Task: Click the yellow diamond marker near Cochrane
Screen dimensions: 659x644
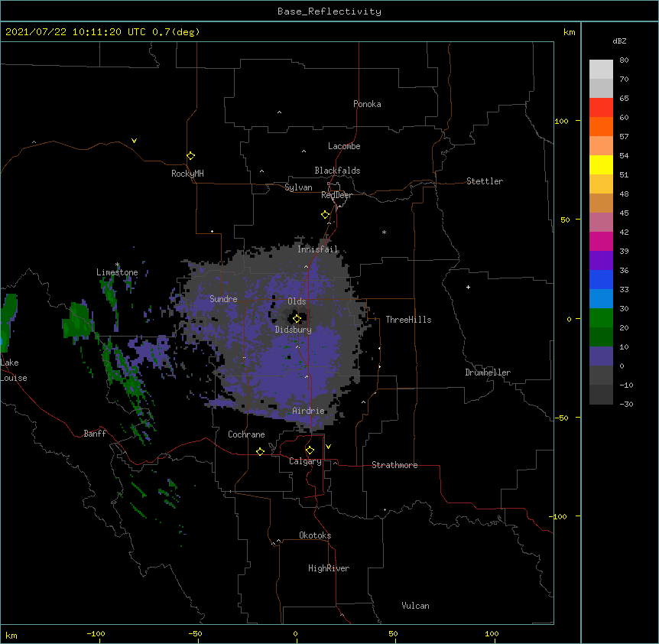Action: [260, 451]
